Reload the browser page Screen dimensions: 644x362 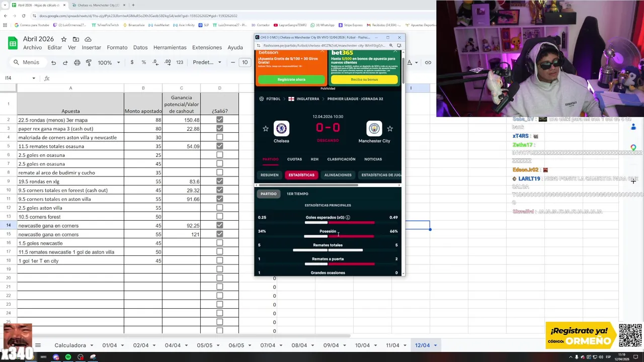tap(23, 16)
